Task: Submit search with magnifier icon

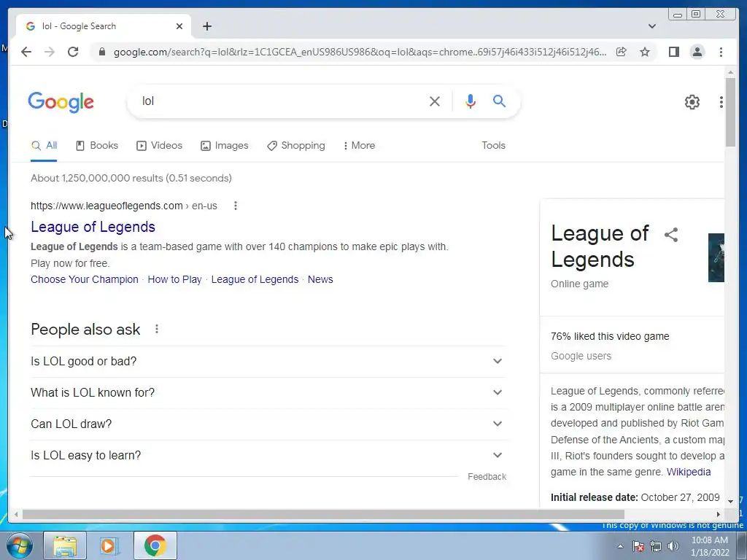Action: [x=499, y=101]
